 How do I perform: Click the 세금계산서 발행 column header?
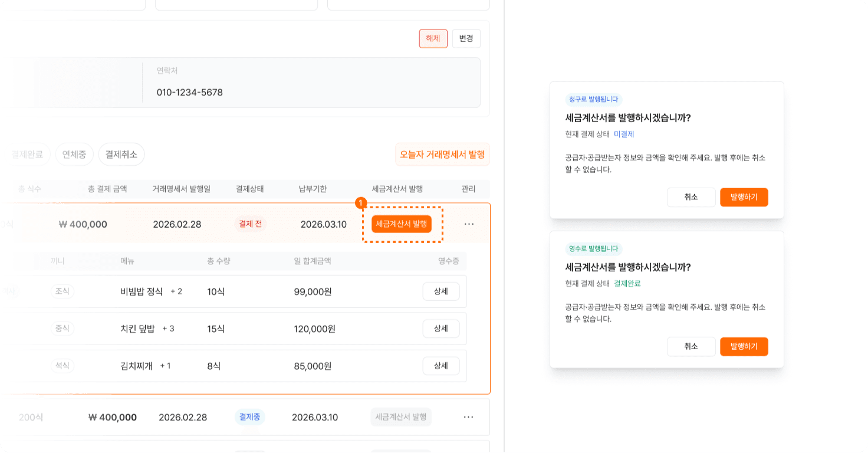[x=397, y=189]
